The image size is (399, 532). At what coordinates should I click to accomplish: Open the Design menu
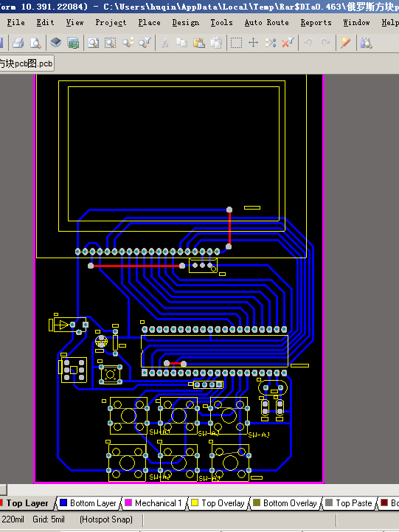point(186,22)
